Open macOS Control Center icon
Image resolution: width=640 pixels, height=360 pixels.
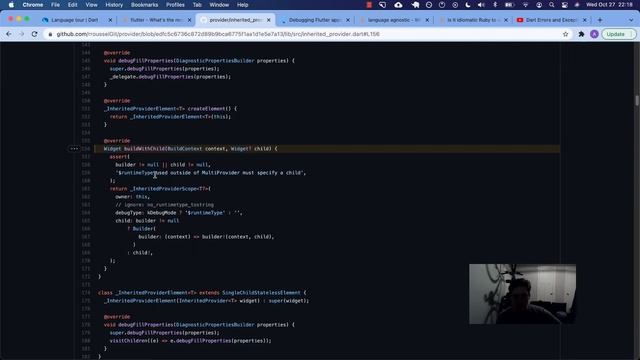pos(564,5)
